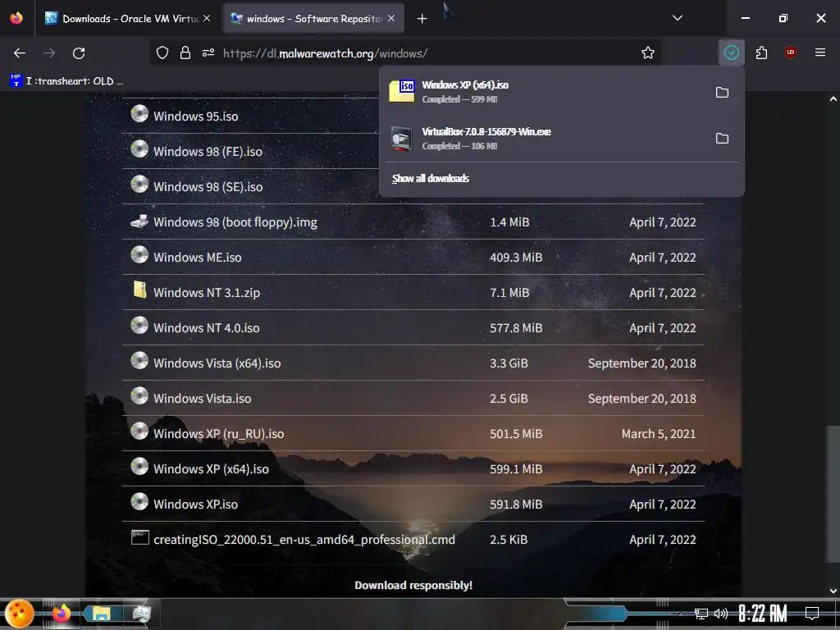Viewport: 840px width, 630px height.
Task: Download Windows XP (ru_RU).iso
Action: (x=218, y=434)
